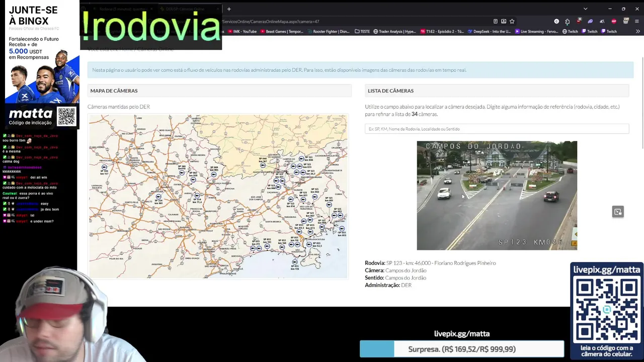
Task: Open camera SP 008 km 055 marker
Action: click(x=214, y=174)
